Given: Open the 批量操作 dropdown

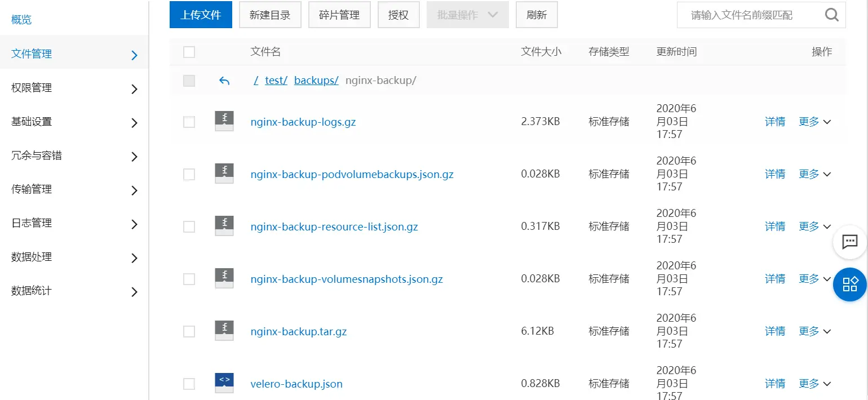Looking at the screenshot, I should [x=468, y=15].
